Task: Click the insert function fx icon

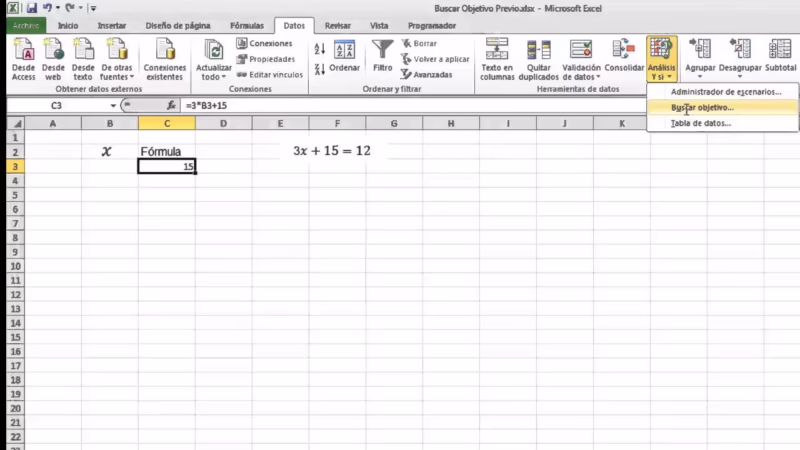Action: coord(171,106)
